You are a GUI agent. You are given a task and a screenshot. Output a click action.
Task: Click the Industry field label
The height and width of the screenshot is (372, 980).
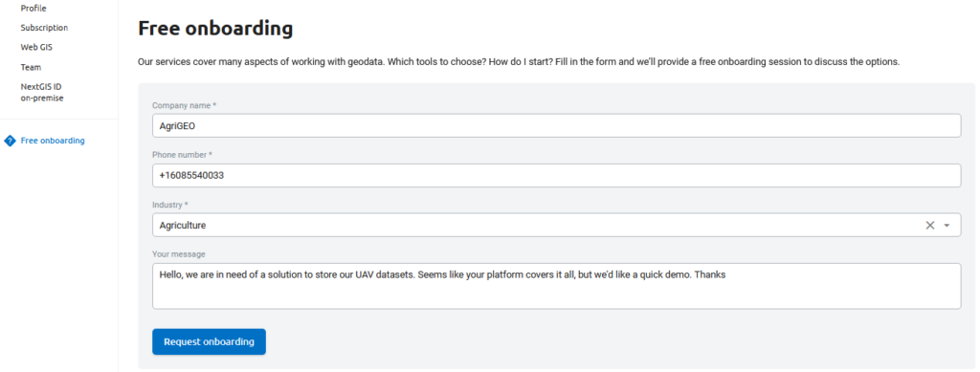(170, 204)
